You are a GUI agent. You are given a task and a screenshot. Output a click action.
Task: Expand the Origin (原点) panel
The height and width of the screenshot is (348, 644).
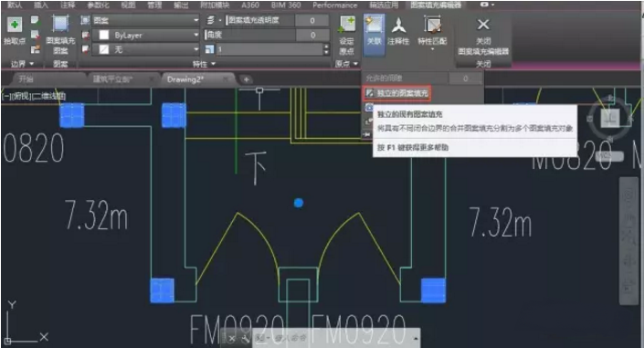coord(346,64)
